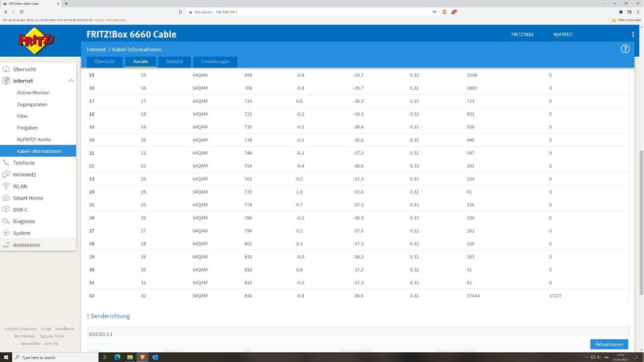Click the Windows taskbar search box

coord(55,357)
